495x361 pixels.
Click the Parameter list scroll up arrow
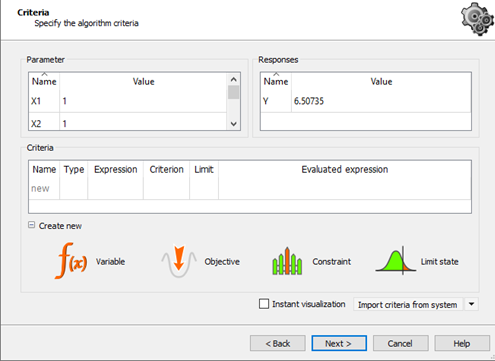[x=234, y=79]
